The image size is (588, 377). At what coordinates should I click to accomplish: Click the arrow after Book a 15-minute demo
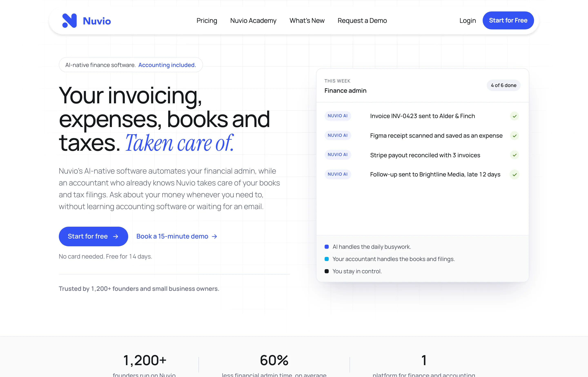tap(214, 236)
